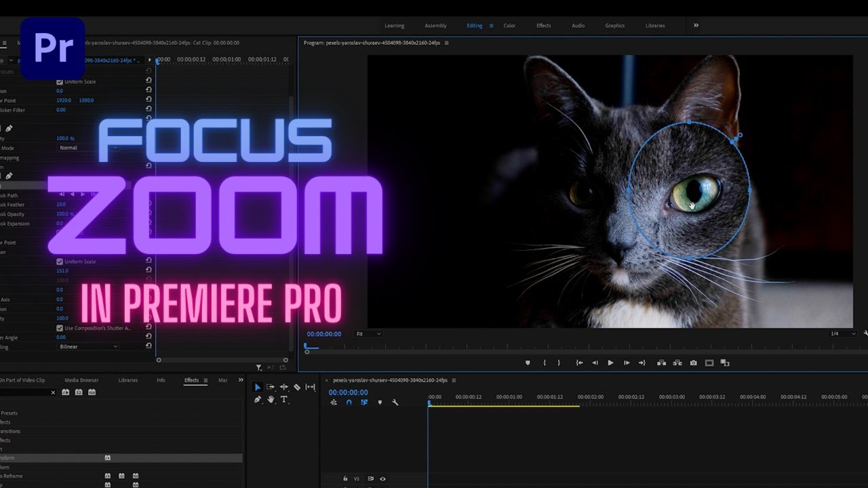Select the Hand tool
The image size is (868, 488).
pyautogui.click(x=271, y=400)
